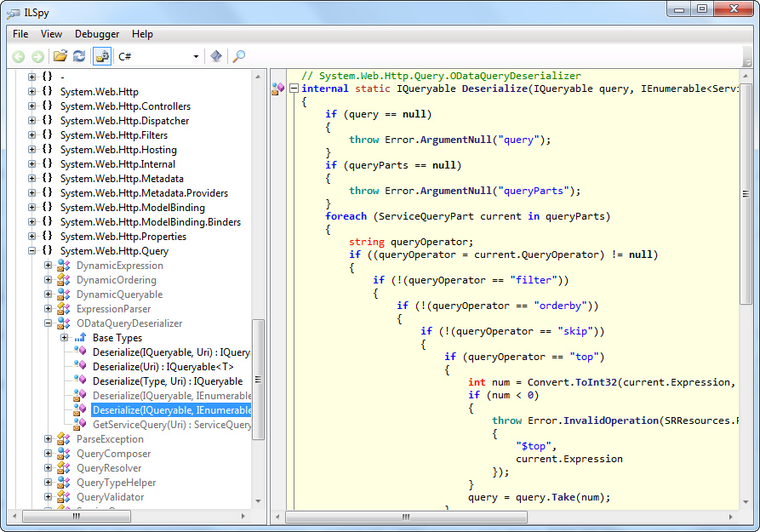Open the C# language dropdown
The height and width of the screenshot is (532, 760).
196,57
